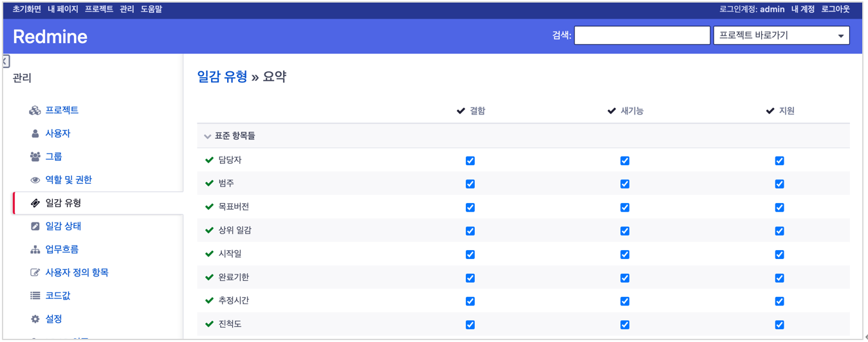Click the eye icon beside 역할 및 권한
This screenshot has height=342, width=868.
35,180
